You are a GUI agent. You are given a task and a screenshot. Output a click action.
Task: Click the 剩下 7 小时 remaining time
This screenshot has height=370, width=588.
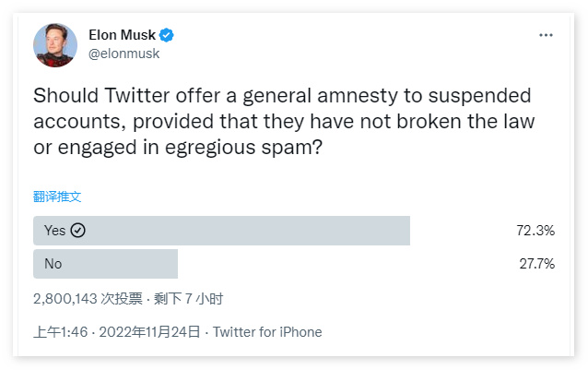(188, 299)
